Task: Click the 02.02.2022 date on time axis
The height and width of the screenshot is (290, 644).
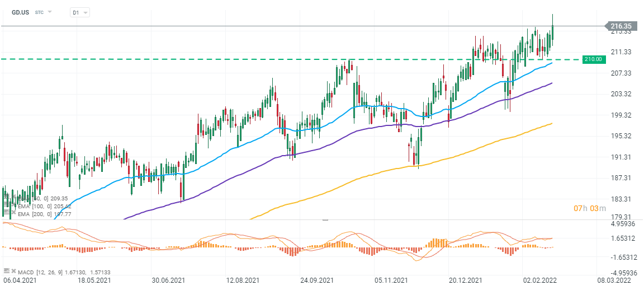Action: 539,280
